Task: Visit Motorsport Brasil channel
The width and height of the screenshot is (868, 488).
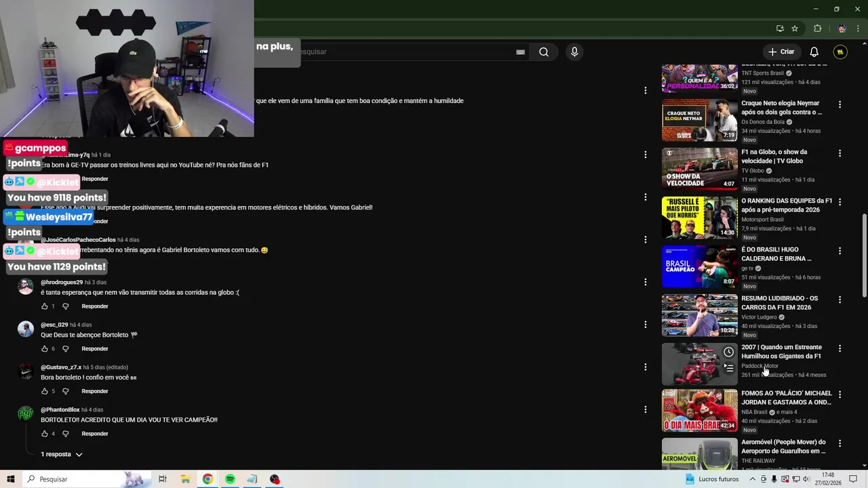Action: tap(762, 220)
